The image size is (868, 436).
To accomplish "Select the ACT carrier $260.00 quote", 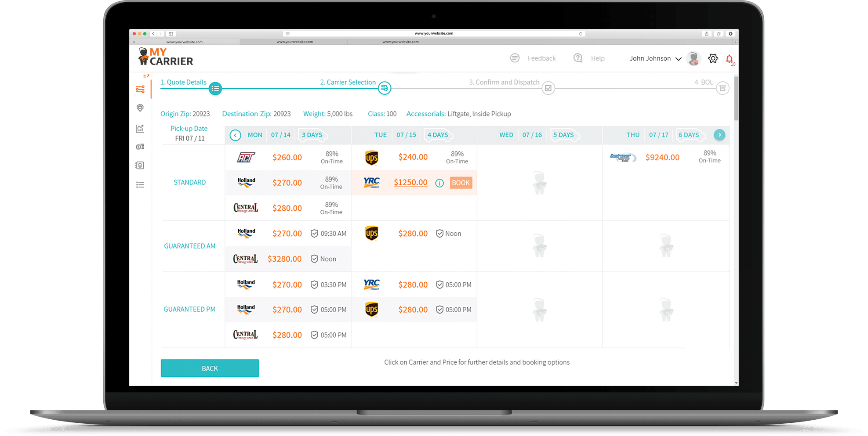I will click(x=288, y=157).
